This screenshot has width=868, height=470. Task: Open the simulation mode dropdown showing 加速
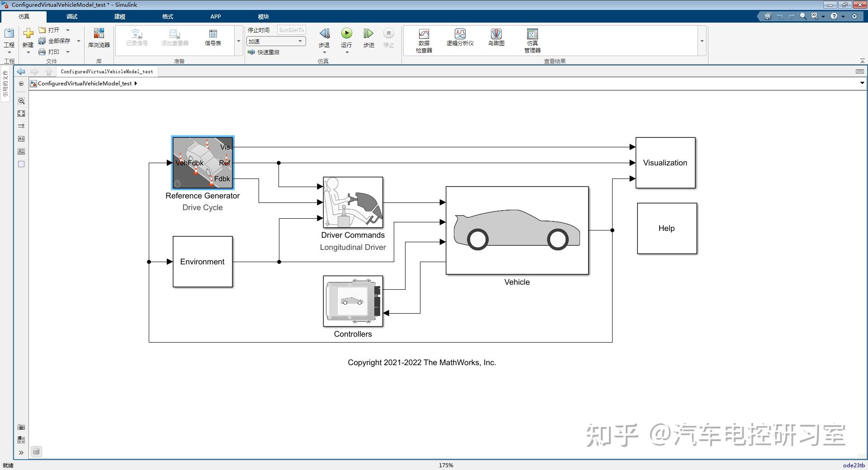point(300,41)
